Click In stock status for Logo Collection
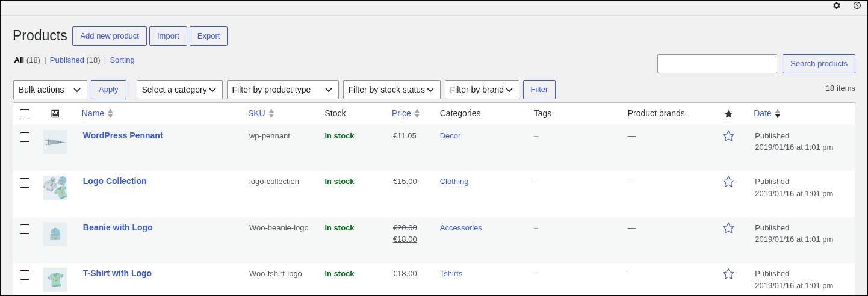Image resolution: width=868 pixels, height=296 pixels. pos(339,182)
